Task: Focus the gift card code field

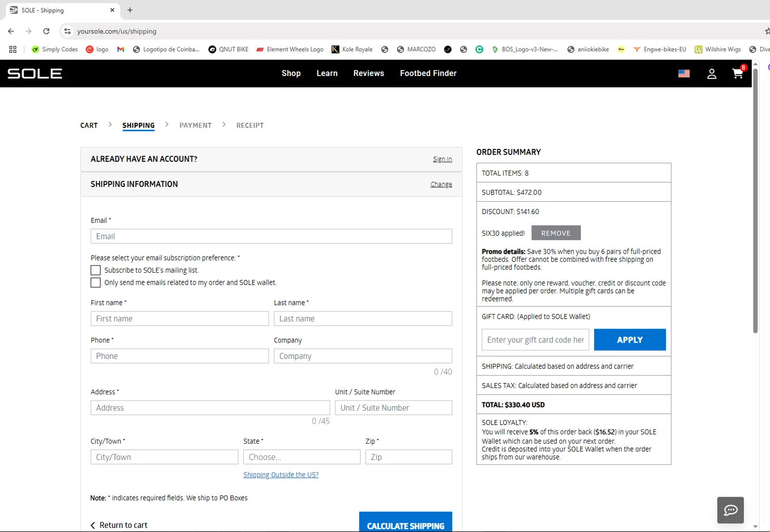Action: (x=535, y=340)
